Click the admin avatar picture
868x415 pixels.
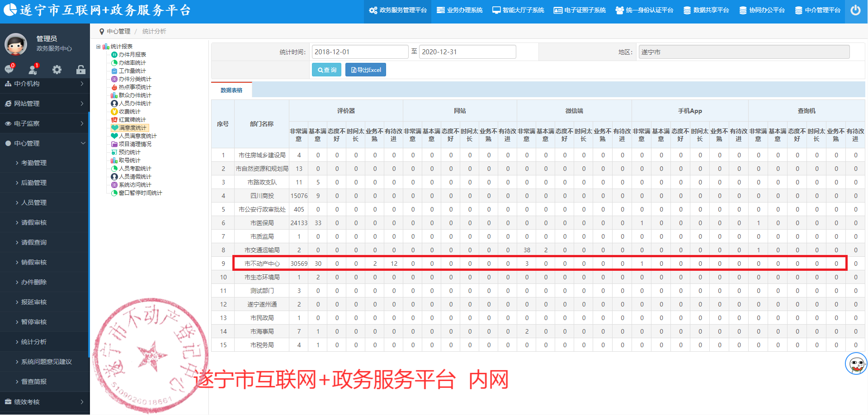[x=16, y=44]
